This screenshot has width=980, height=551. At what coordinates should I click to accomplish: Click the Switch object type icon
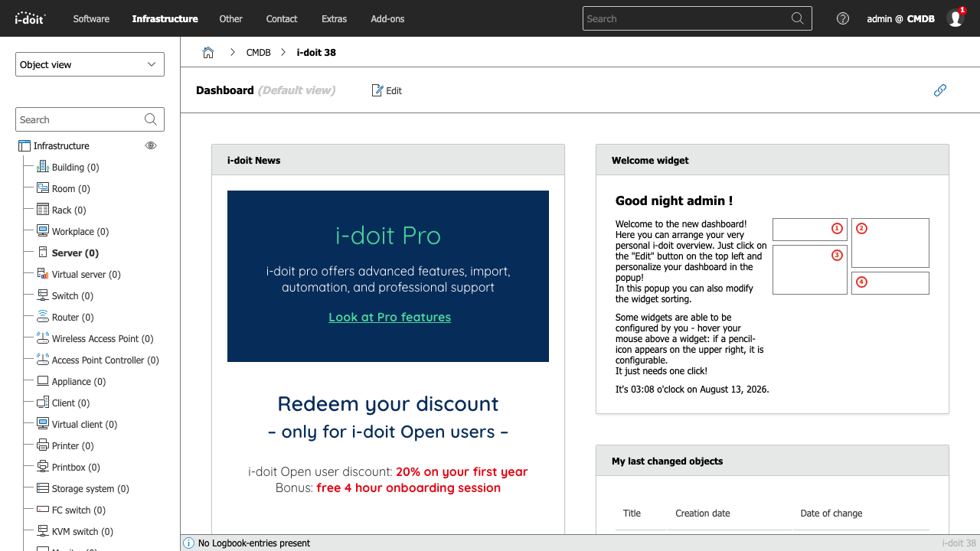43,295
